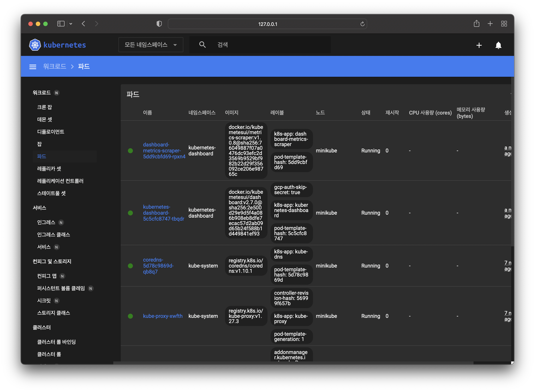Reload the page with refresh icon
This screenshot has width=535, height=392.
[x=362, y=24]
